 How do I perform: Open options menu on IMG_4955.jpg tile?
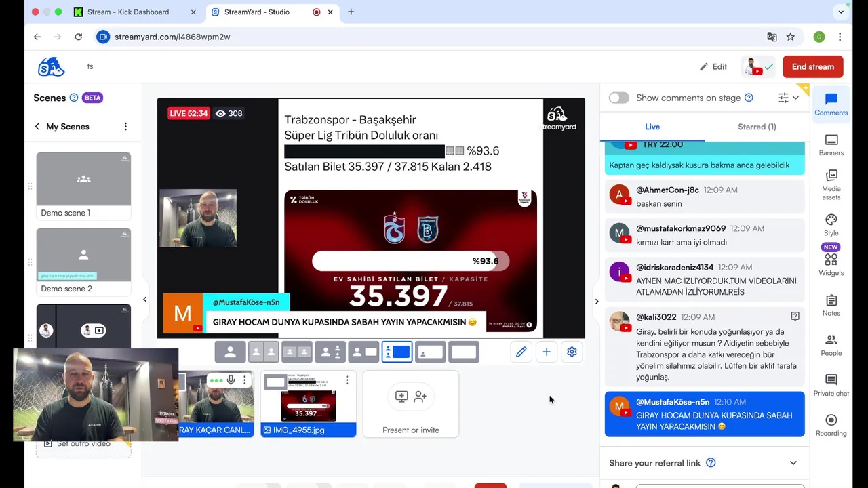pos(347,380)
